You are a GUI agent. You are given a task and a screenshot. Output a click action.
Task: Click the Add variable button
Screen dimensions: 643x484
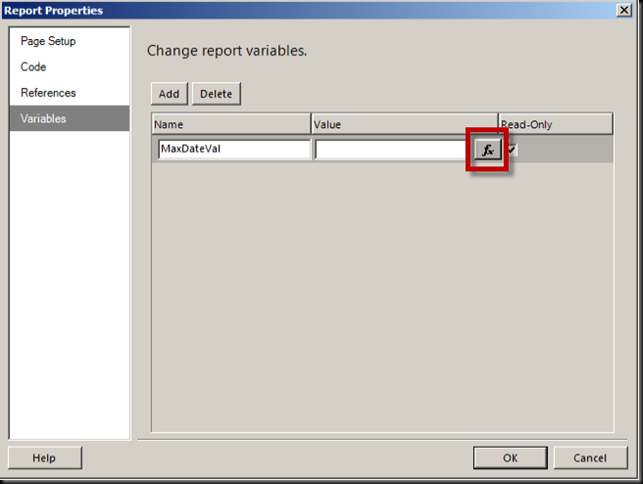tap(169, 94)
